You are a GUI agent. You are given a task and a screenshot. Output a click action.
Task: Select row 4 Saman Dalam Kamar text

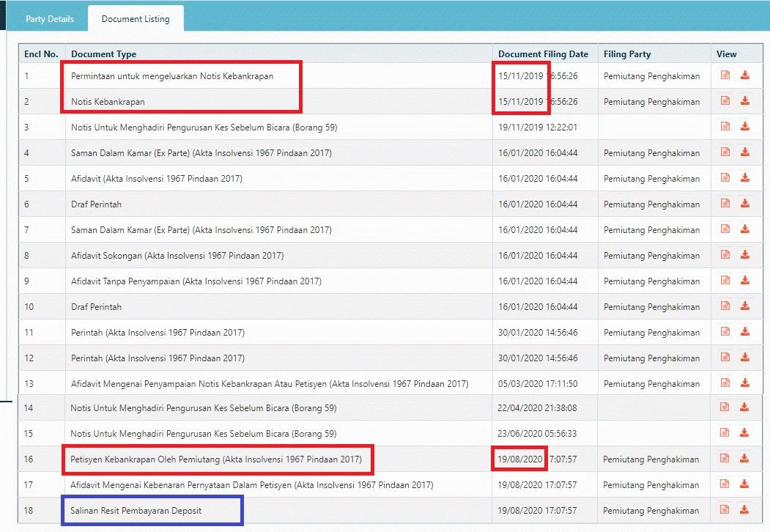[x=201, y=153]
